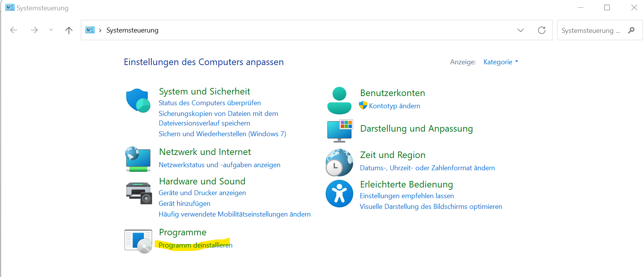Click the Hardware und Sound printer icon
644x277 pixels.
139,193
